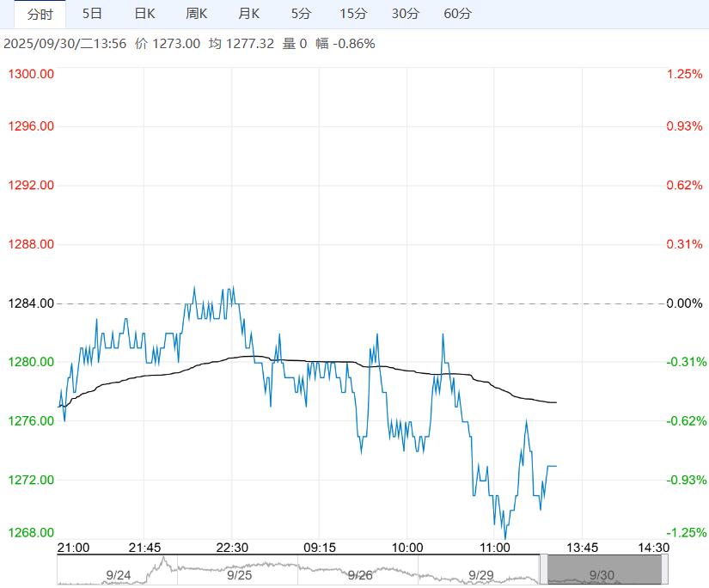Open the 60分 interval tab
Image resolution: width=709 pixels, height=588 pixels.
point(457,14)
